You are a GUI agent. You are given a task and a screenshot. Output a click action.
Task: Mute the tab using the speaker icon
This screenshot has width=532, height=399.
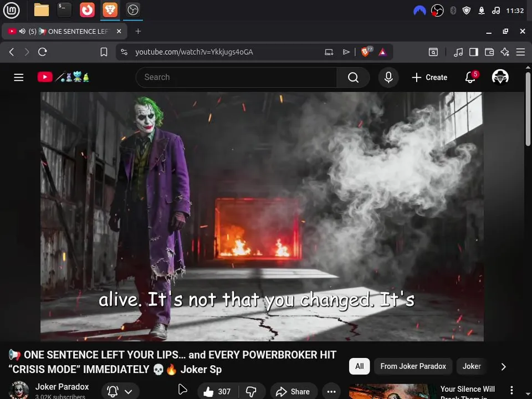[22, 31]
